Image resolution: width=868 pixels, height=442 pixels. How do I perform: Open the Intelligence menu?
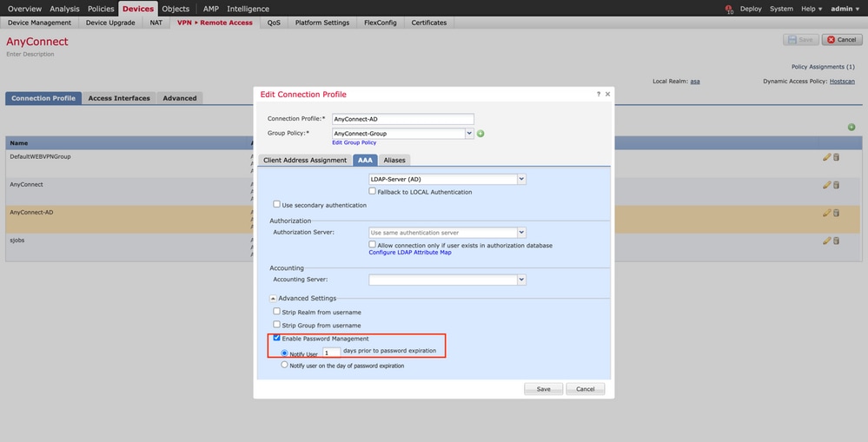(248, 9)
